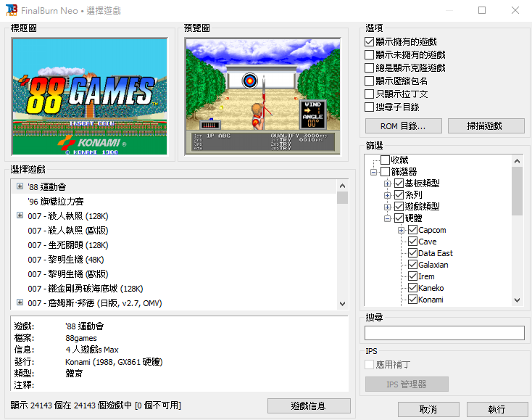The height and width of the screenshot is (420, 532).
Task: Enable 搜尋子目錄 checkbox
Action: 369,107
